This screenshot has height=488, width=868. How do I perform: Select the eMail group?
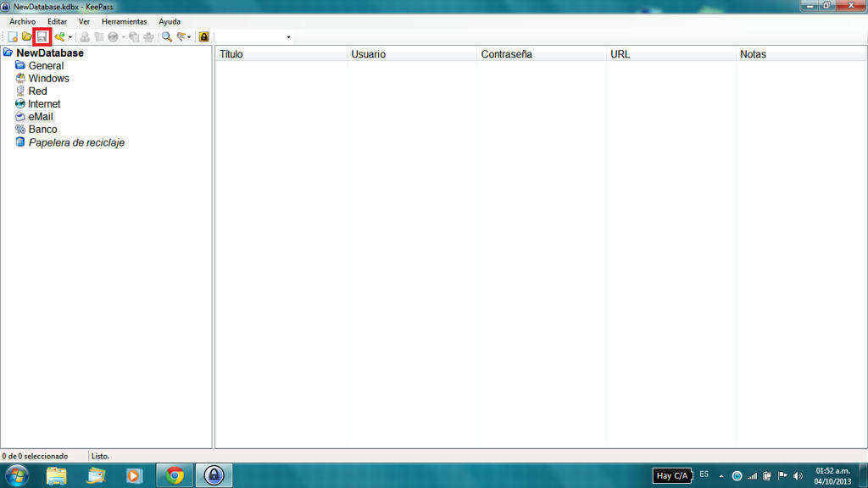41,117
